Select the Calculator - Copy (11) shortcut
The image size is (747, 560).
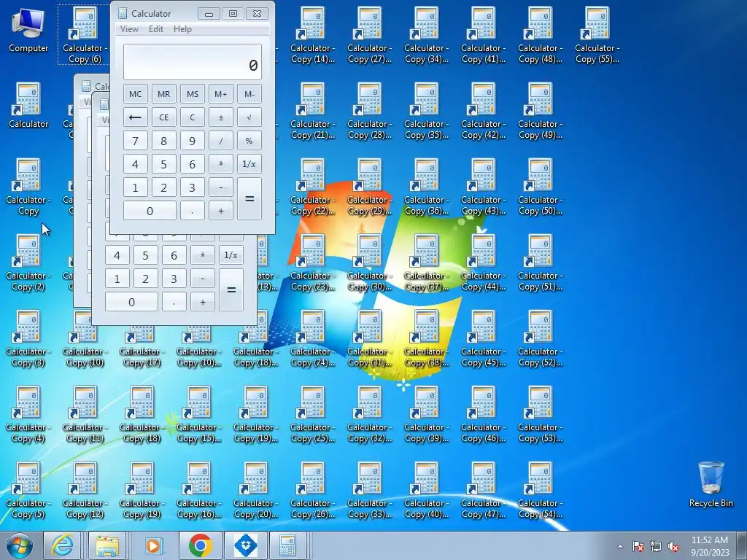coord(85,414)
